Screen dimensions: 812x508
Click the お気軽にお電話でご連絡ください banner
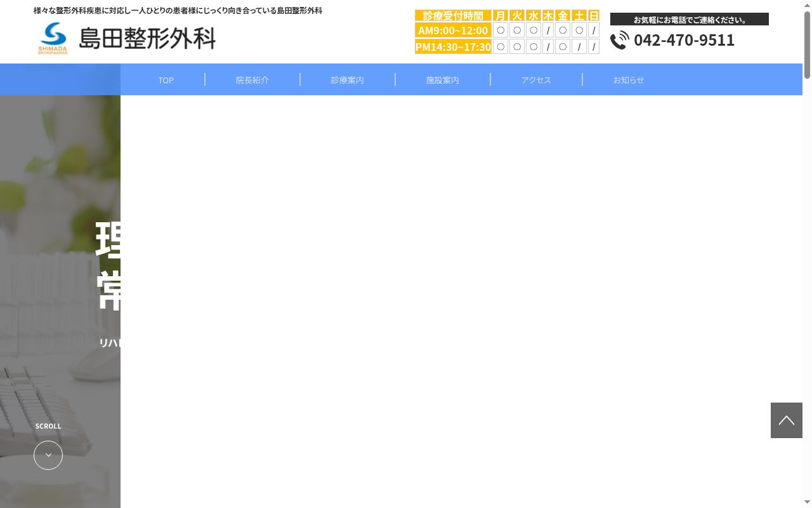690,19
